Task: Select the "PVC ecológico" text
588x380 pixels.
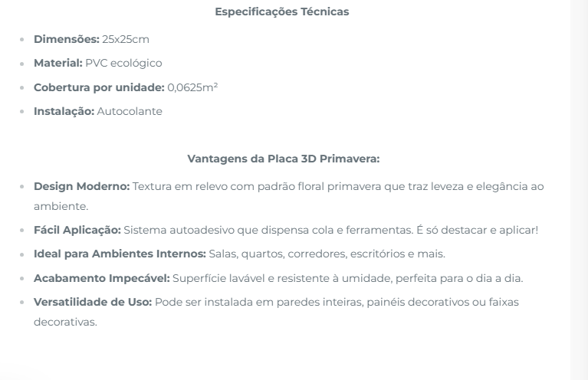Action: click(123, 63)
